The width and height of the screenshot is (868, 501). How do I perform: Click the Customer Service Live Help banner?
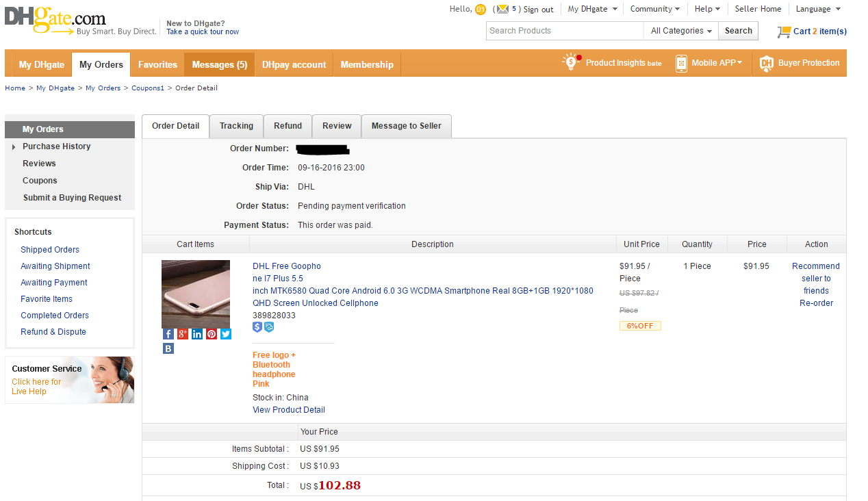(x=70, y=380)
